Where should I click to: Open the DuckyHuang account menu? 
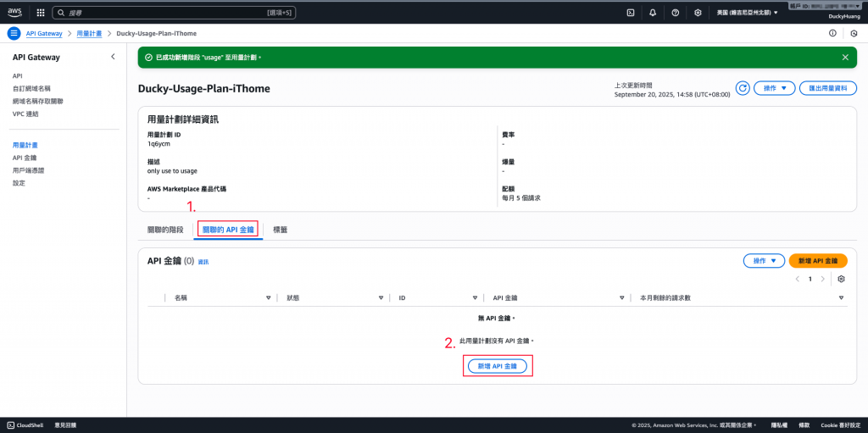pos(844,17)
